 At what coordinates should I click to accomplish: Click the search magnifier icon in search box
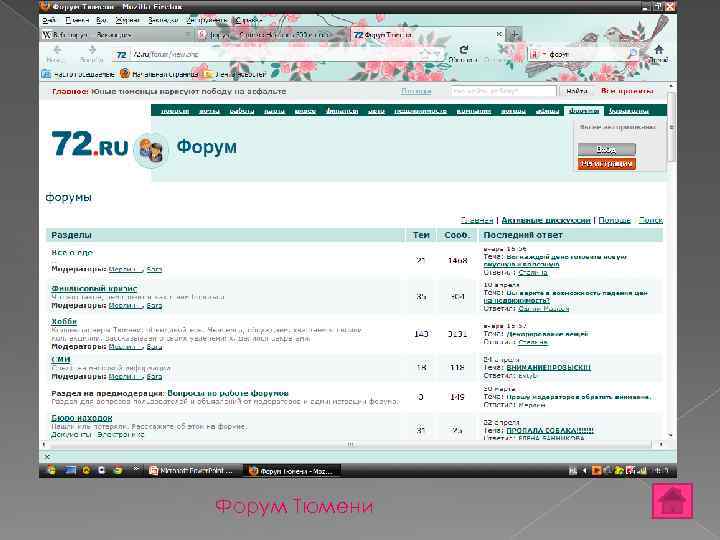point(632,54)
